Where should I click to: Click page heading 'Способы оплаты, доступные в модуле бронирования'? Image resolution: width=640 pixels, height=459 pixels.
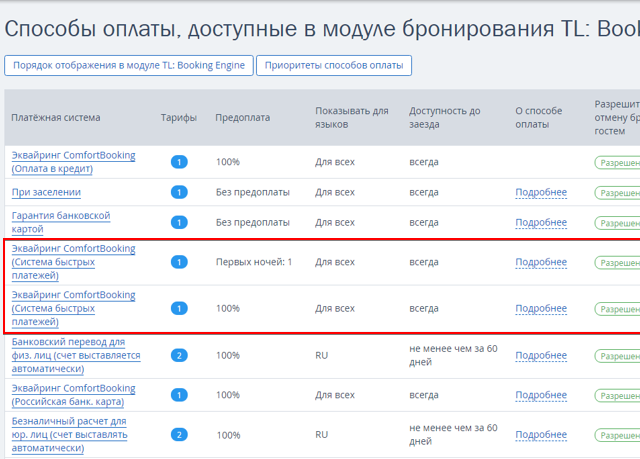click(280, 29)
